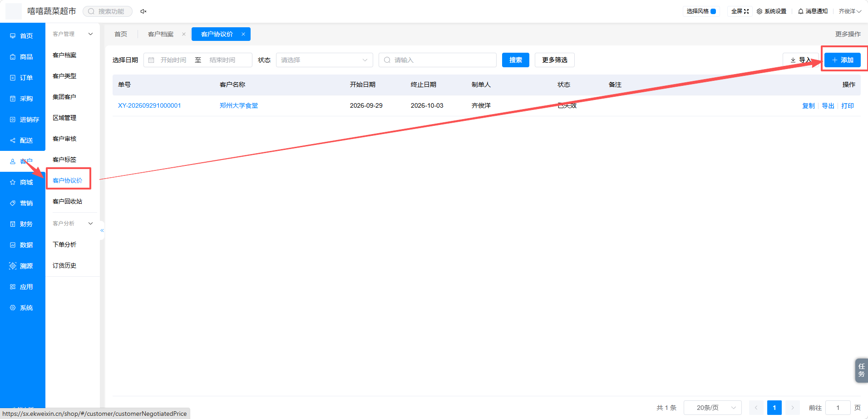Collapse the submenu with the double-chevron handle
Image resolution: width=868 pixels, height=419 pixels.
[x=102, y=230]
